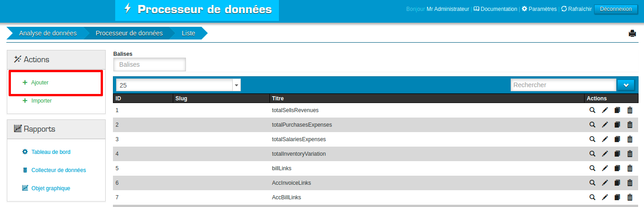The width and height of the screenshot is (644, 207).
Task: Delete the totalInventoryVariation entry
Action: (x=629, y=154)
